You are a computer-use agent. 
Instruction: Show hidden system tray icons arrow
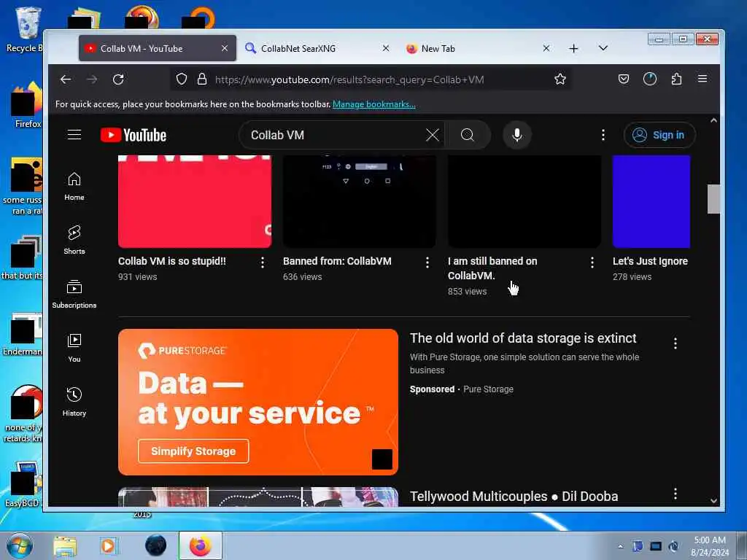coord(620,546)
